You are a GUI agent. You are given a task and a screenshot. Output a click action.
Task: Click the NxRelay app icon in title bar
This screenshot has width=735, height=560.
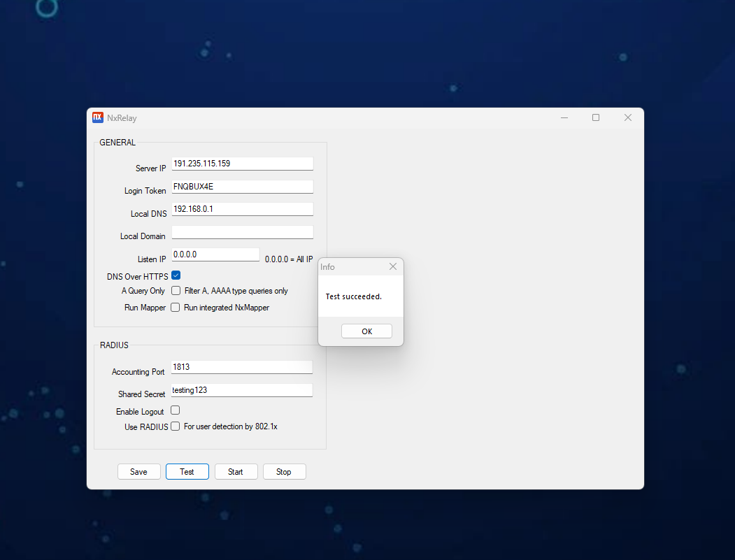[x=98, y=117]
